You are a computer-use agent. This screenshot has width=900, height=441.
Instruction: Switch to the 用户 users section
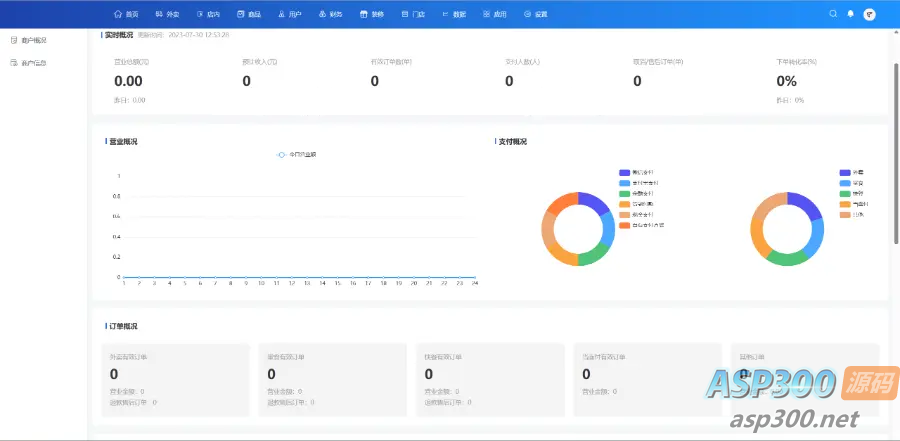tap(288, 15)
